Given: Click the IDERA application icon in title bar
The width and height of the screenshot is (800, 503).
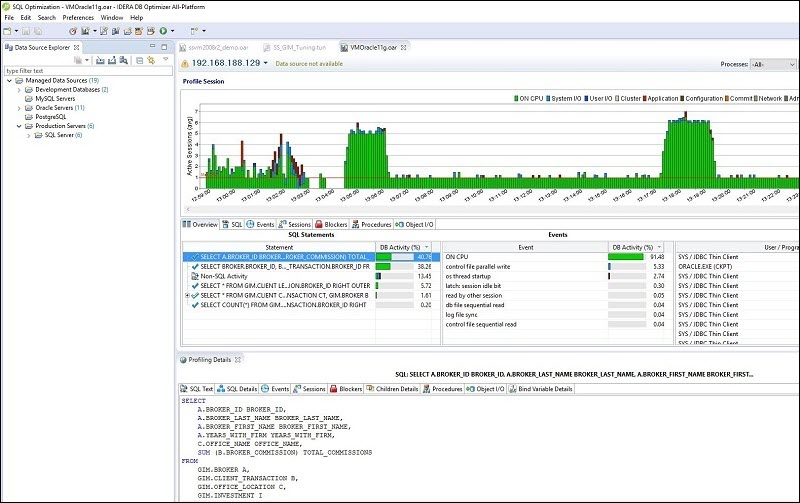Looking at the screenshot, I should click(6, 7).
